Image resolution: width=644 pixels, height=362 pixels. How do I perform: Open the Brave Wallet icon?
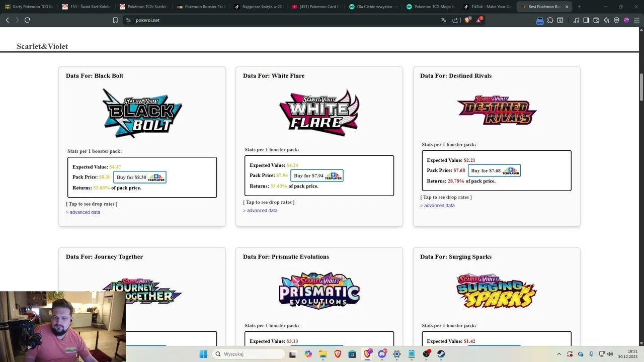[x=596, y=20]
